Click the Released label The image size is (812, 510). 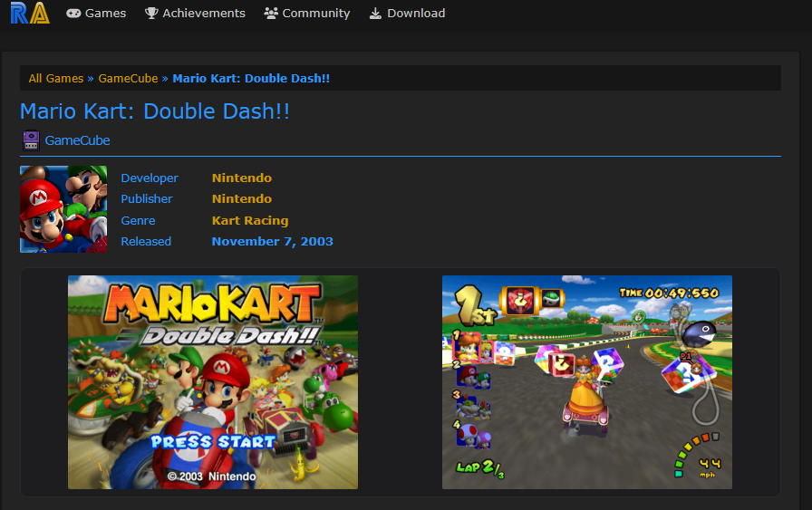(x=146, y=241)
